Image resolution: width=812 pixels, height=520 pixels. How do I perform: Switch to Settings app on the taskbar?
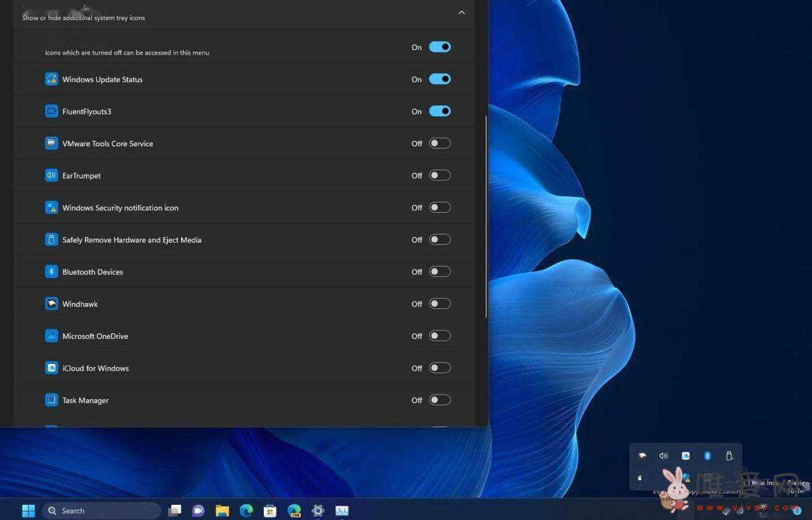coord(318,510)
